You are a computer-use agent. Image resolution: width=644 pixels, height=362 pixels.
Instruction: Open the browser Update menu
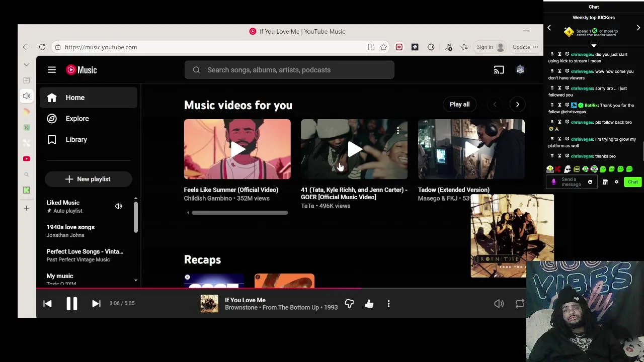(x=525, y=47)
